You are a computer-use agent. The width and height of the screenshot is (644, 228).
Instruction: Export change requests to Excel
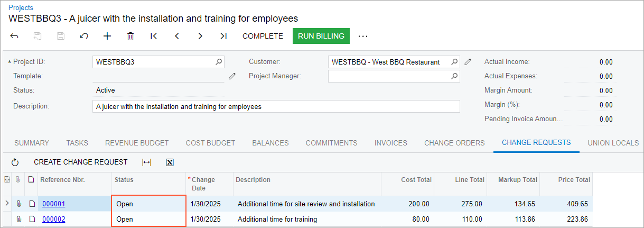click(x=170, y=162)
